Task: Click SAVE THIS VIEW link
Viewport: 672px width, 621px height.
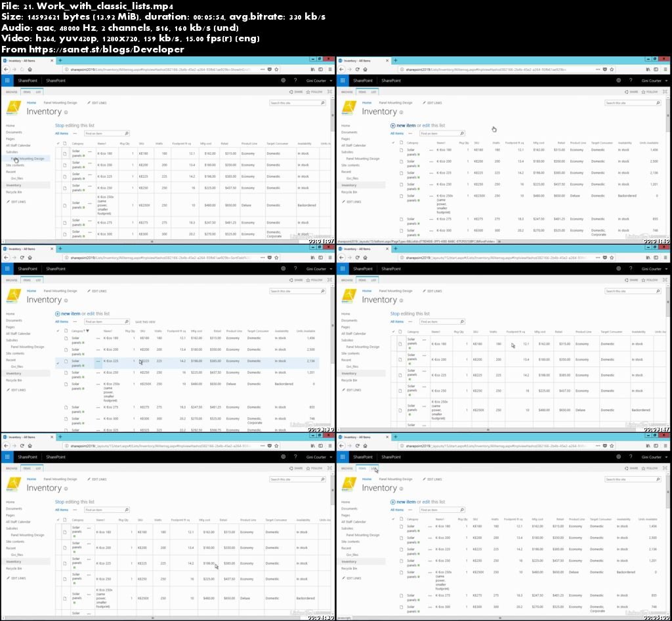Action: point(145,321)
